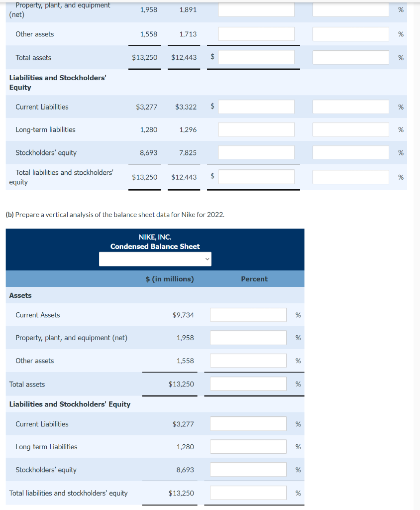This screenshot has width=420, height=510.
Task: Click the Percent column header
Action: tap(254, 278)
